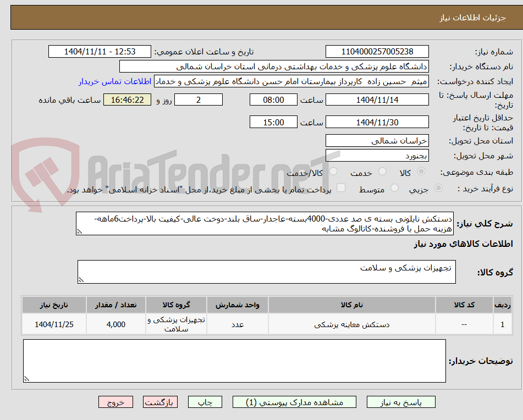Click the تعداد / مقدار column header

point(115,305)
